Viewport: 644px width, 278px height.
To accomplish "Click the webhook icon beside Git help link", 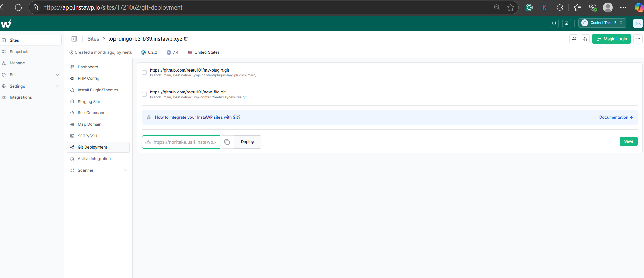I will (149, 117).
